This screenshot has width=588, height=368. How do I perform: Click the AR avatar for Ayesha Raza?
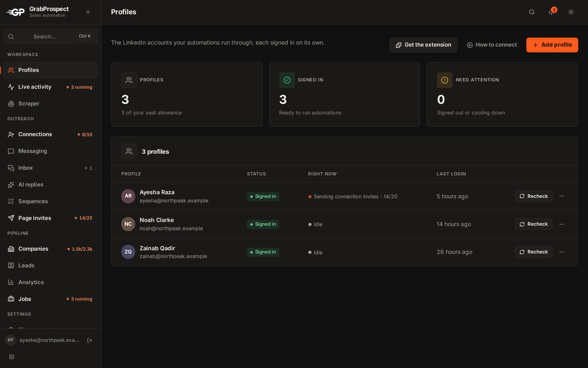click(x=128, y=196)
